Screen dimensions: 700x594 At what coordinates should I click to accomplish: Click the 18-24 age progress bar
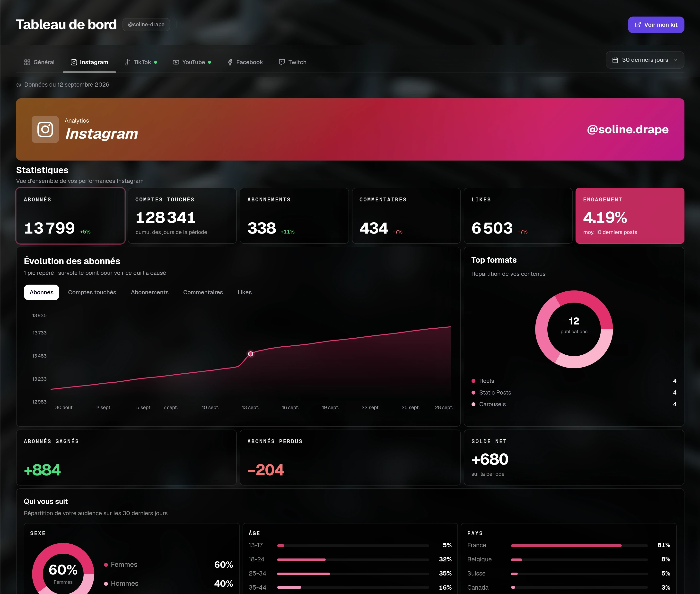point(353,560)
